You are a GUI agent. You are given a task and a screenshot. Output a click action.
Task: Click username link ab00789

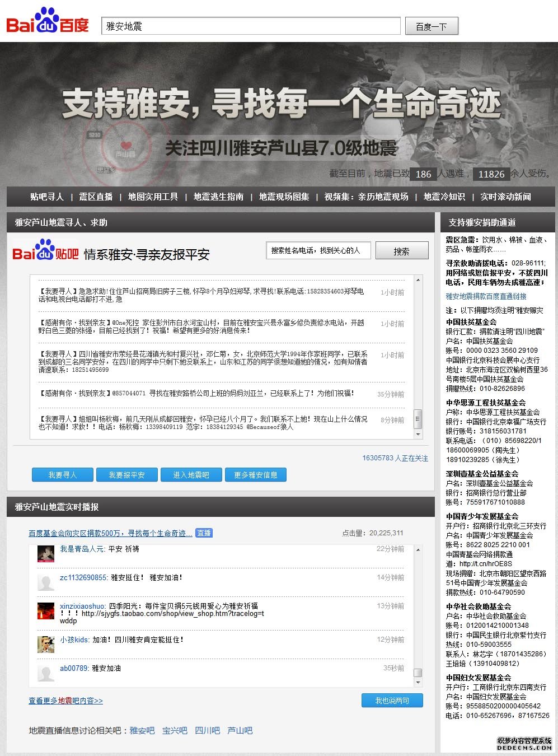tap(74, 668)
